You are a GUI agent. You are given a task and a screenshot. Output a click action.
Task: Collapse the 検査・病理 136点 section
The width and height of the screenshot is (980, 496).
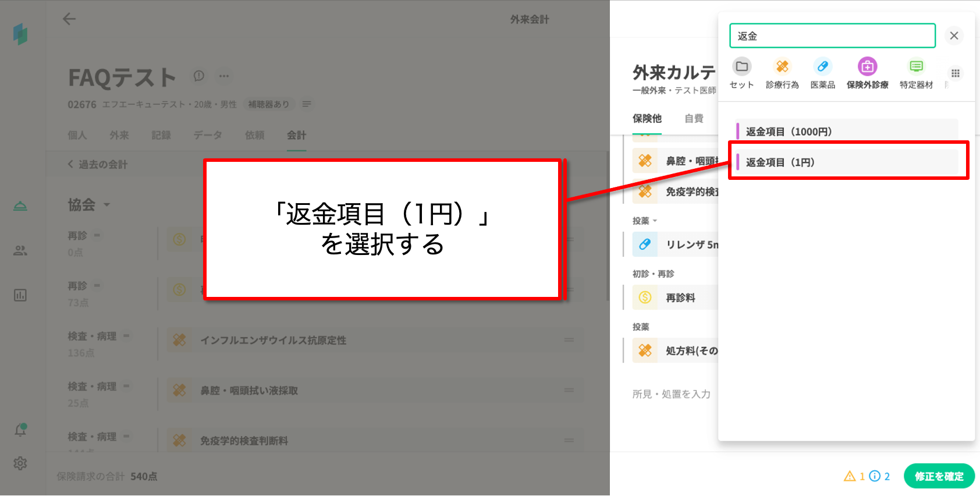click(126, 336)
